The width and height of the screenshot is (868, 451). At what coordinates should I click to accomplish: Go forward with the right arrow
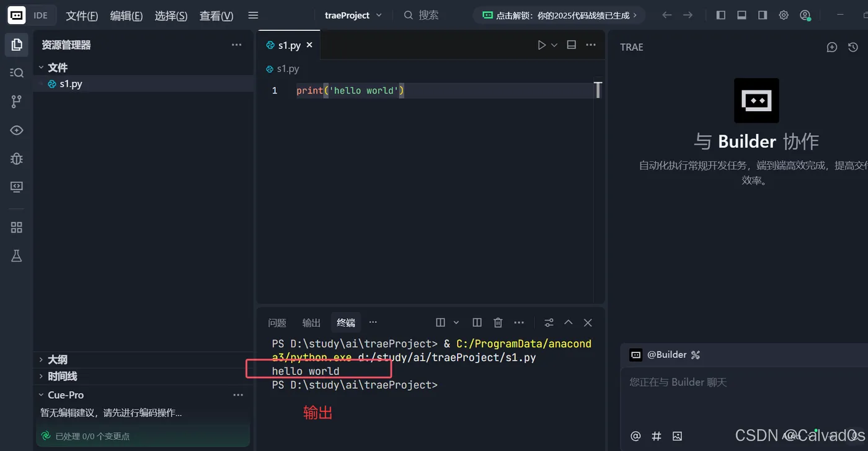click(688, 15)
